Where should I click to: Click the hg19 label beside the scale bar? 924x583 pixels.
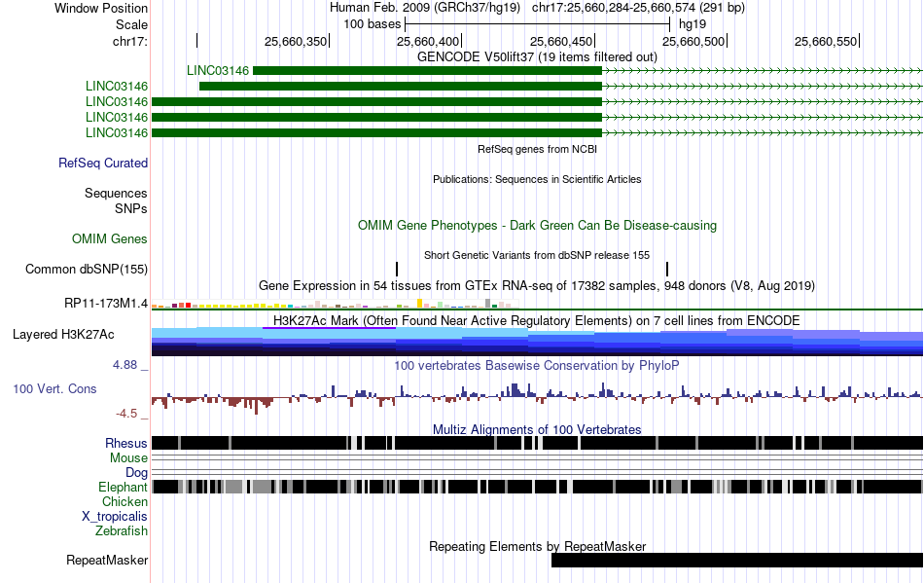693,24
